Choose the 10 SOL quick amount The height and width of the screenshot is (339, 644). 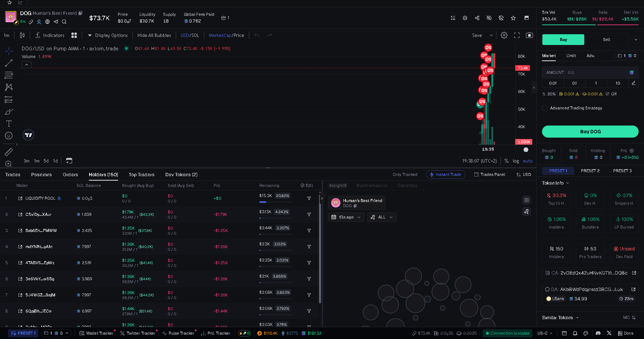click(618, 83)
